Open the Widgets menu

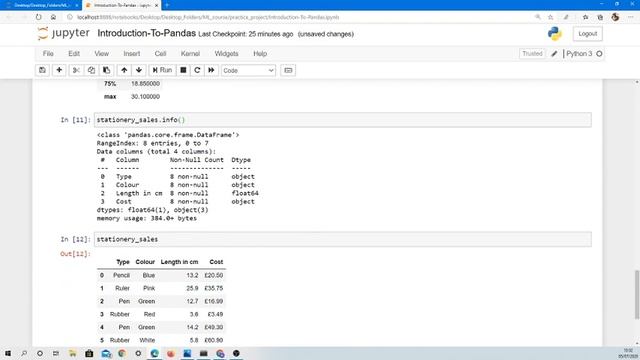coord(226,53)
